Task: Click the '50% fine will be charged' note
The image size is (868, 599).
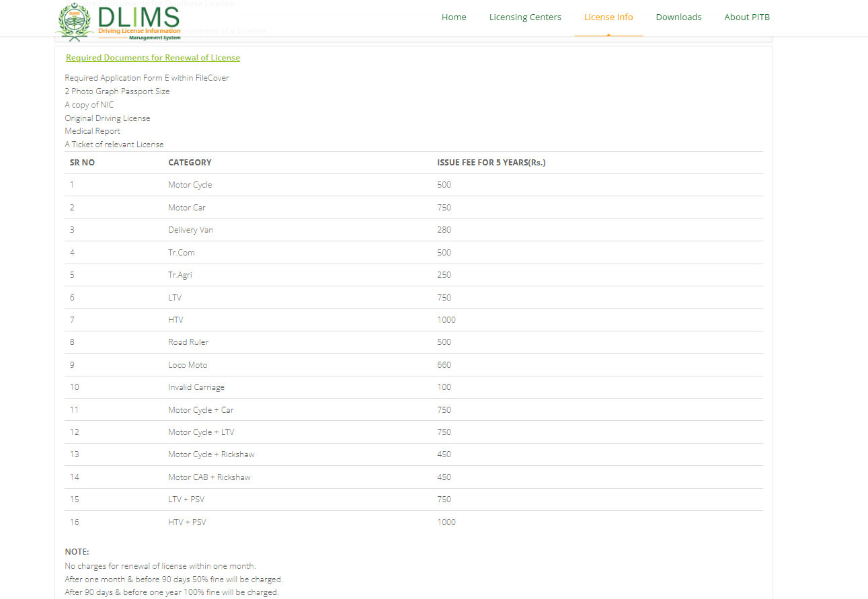Action: (173, 580)
